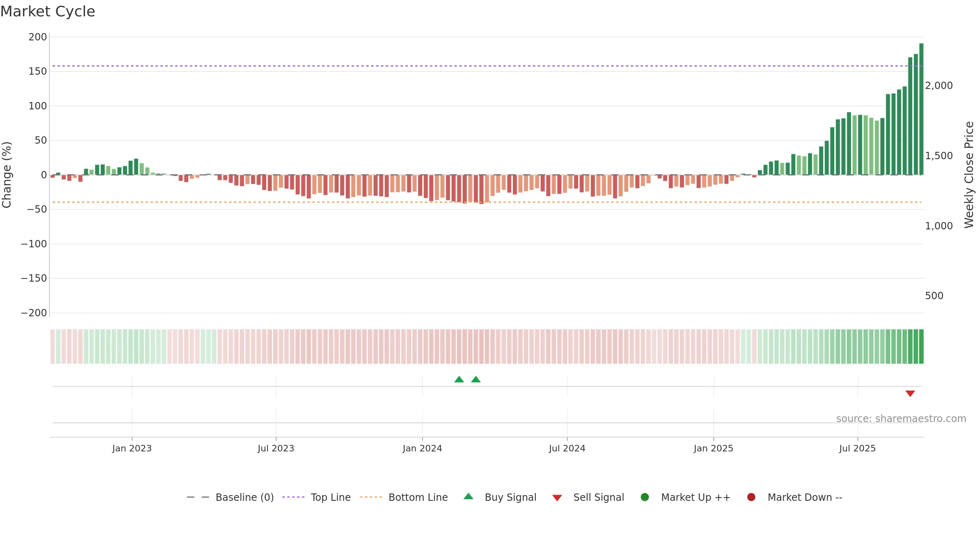Select the red sell signal marker after Jul 2025

tap(910, 393)
